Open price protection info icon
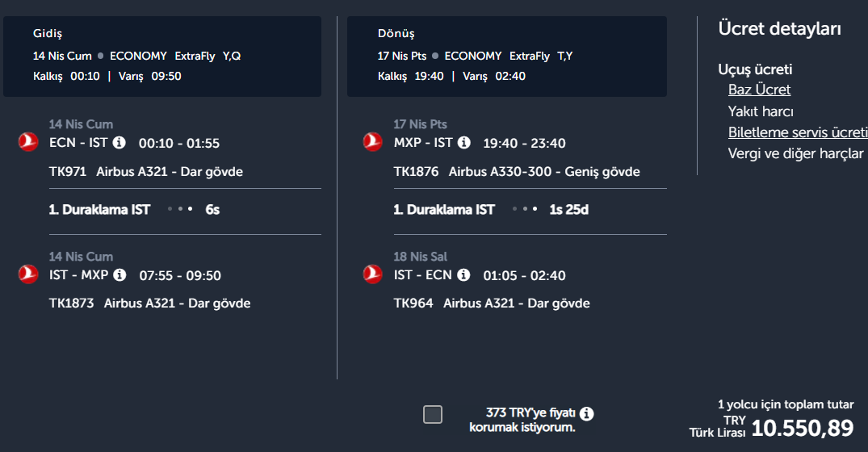The width and height of the screenshot is (868, 452). 586,414
